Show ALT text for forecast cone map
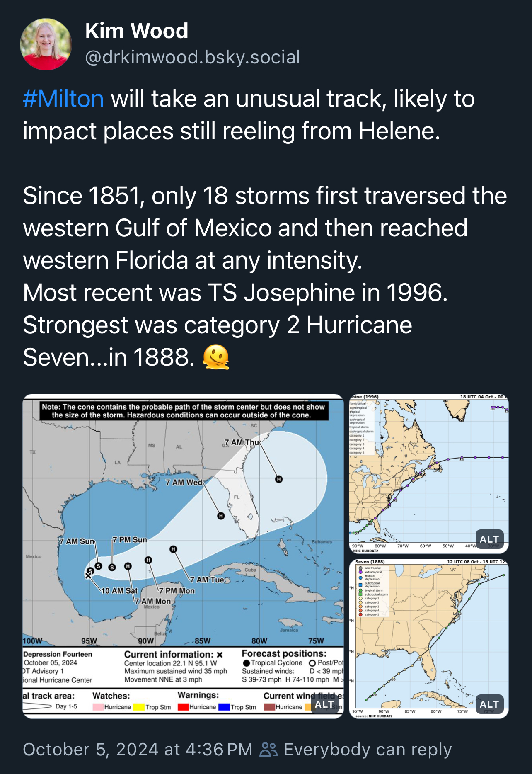The image size is (532, 774). click(x=324, y=704)
